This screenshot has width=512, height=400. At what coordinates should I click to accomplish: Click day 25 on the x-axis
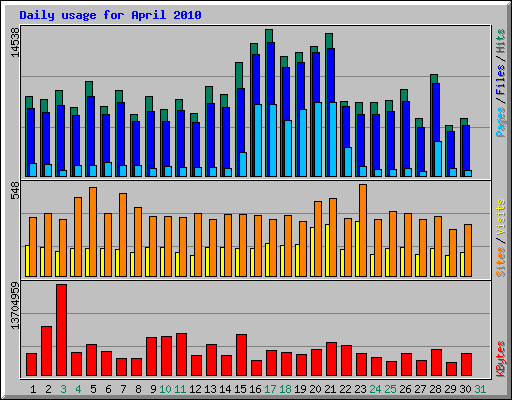tap(390, 389)
